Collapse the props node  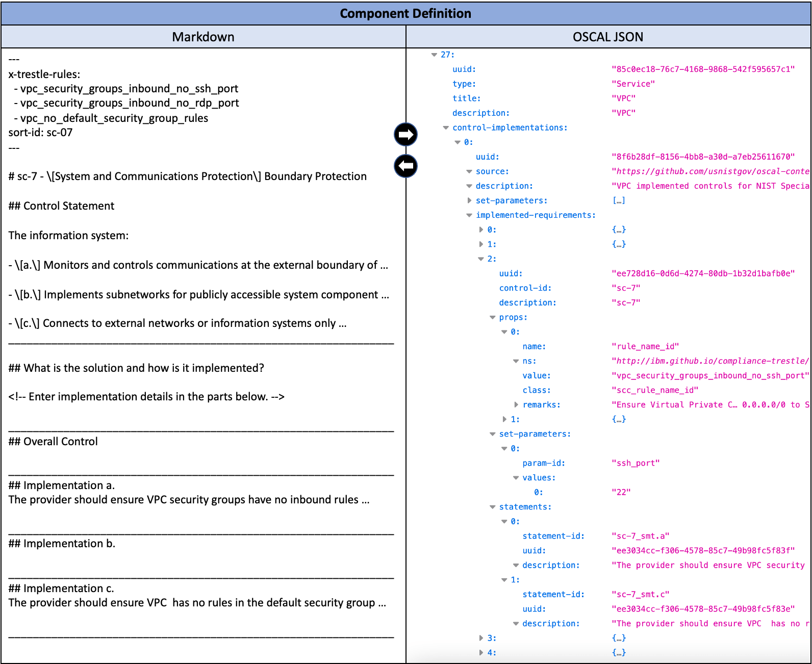click(x=493, y=317)
